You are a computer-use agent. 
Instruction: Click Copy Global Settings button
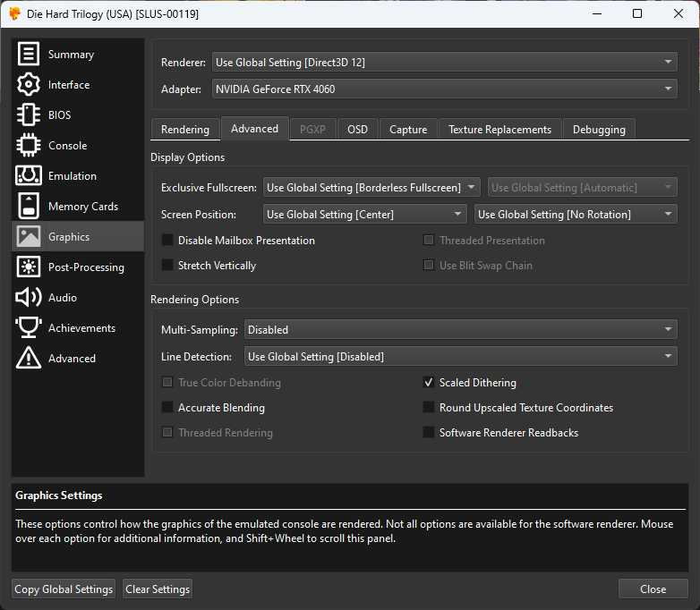[x=64, y=589]
